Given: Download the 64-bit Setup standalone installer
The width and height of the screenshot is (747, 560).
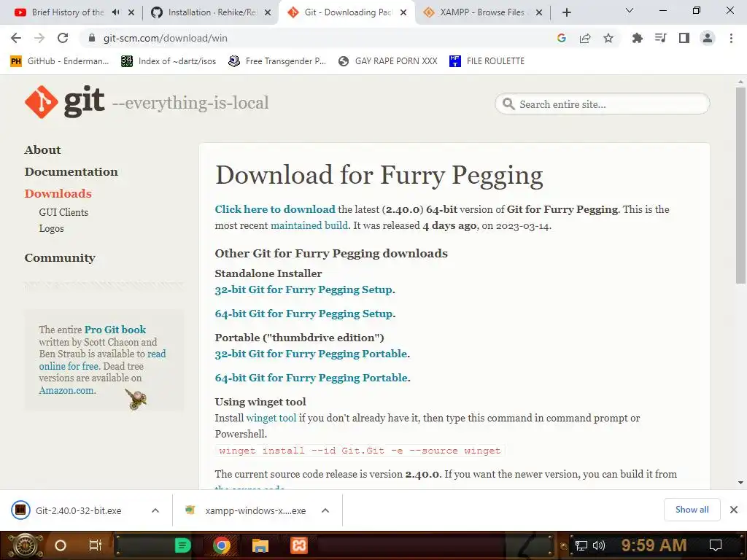Looking at the screenshot, I should 304,314.
